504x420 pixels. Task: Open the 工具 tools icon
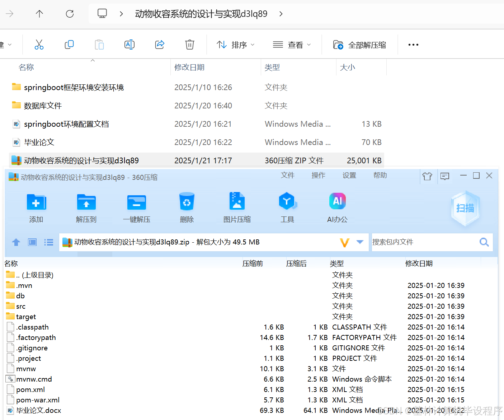pos(287,201)
